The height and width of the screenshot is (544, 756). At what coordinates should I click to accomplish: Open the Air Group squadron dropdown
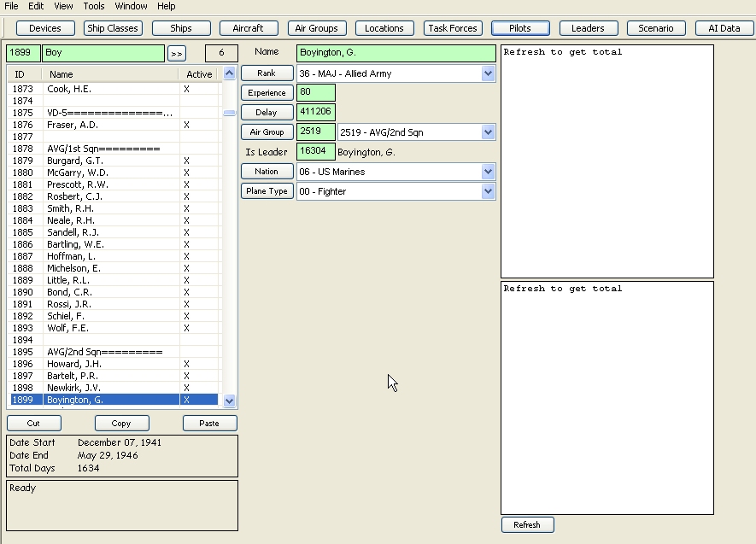point(488,132)
